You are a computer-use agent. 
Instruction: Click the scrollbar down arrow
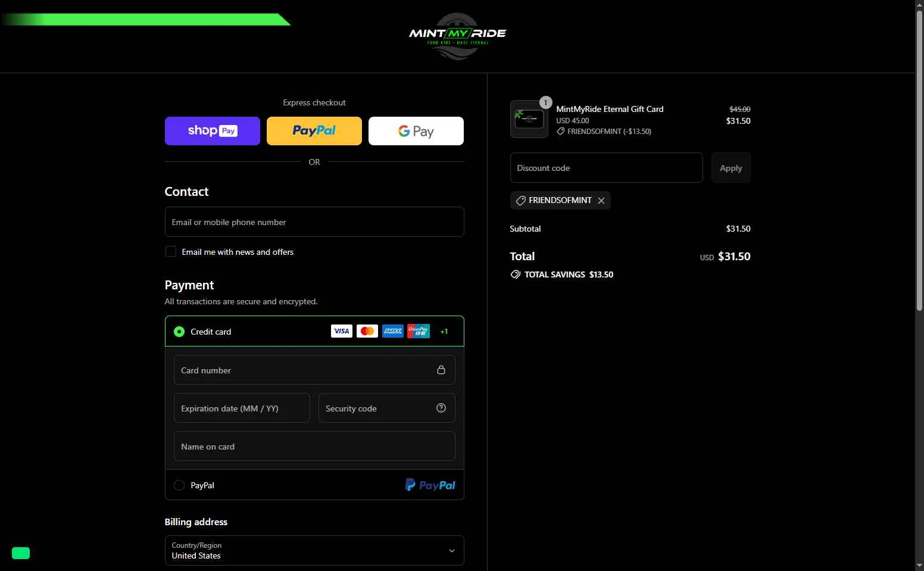(919, 566)
